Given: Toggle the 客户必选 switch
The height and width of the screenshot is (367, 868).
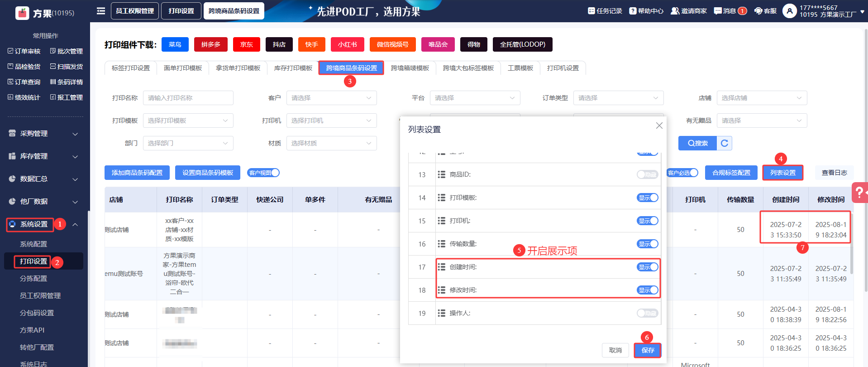Looking at the screenshot, I should pyautogui.click(x=682, y=173).
